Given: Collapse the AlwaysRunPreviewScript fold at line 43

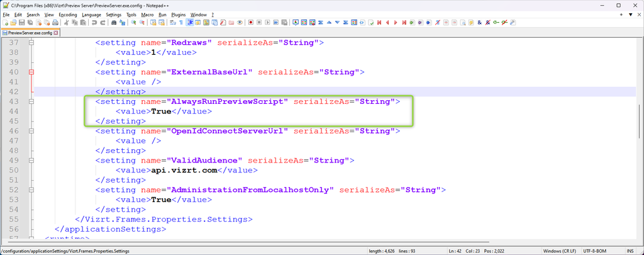Looking at the screenshot, I should [31, 101].
